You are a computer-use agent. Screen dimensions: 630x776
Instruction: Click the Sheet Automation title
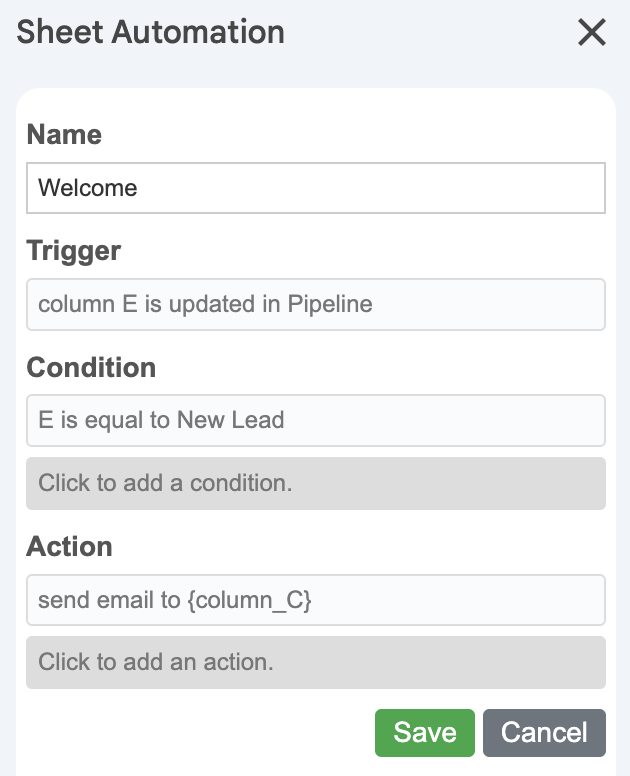pos(151,32)
